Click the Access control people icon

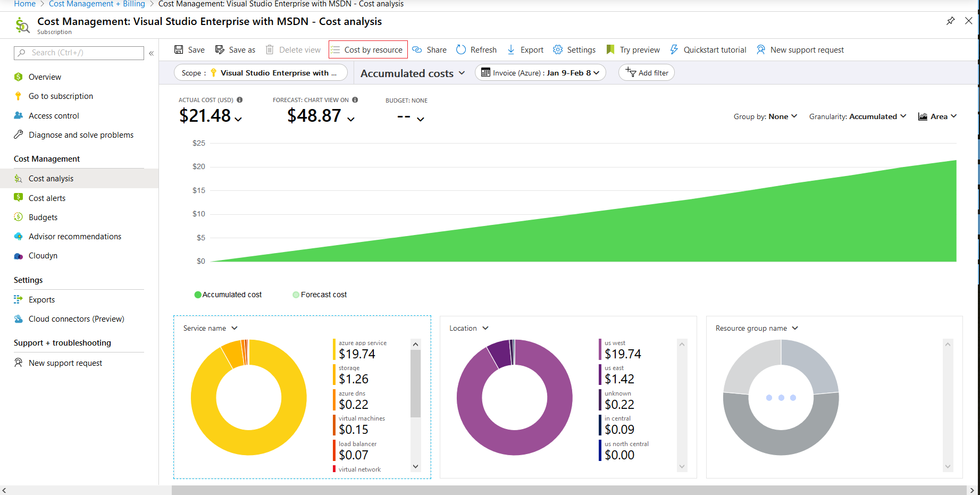pyautogui.click(x=19, y=115)
